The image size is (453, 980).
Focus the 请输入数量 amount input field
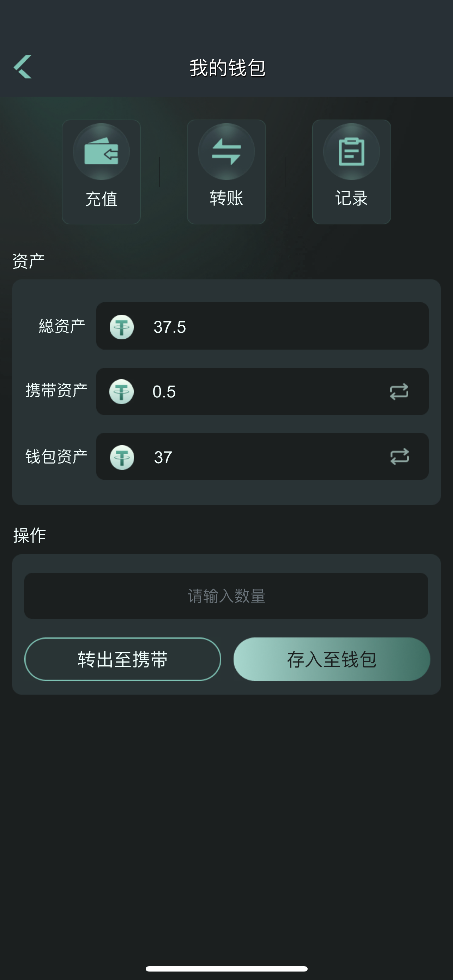coord(226,596)
